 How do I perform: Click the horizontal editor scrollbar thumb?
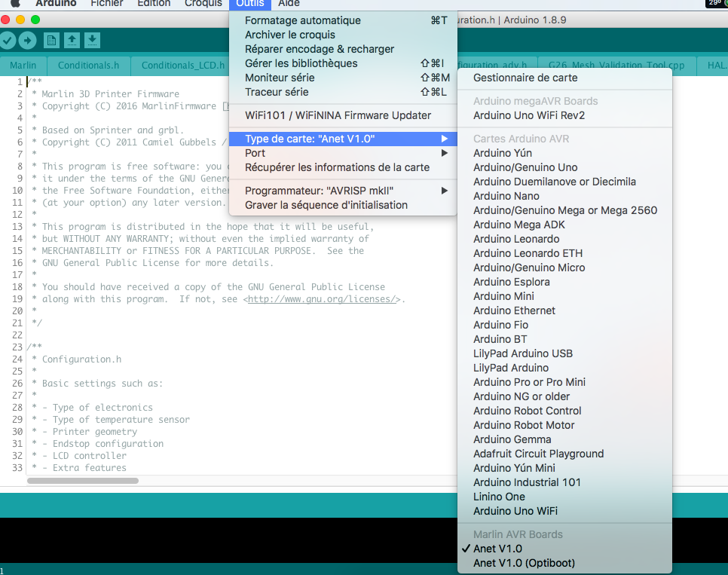(x=83, y=481)
